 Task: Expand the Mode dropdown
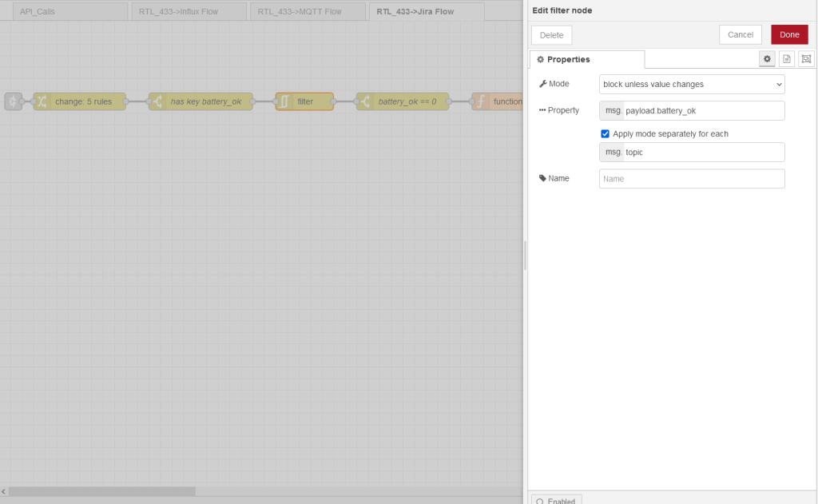[x=692, y=84]
